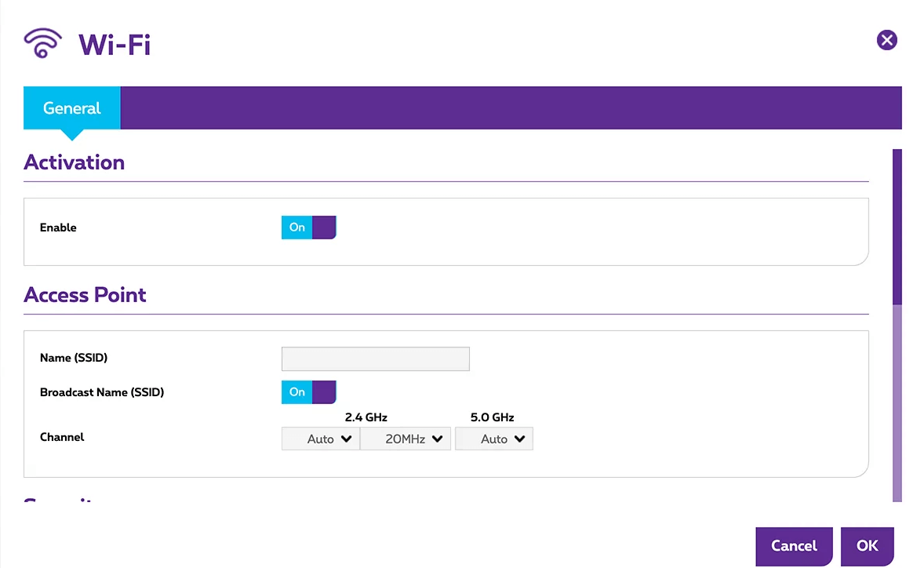Viewport: 924px width, 568px height.
Task: Turn off Broadcast Name (SSID) switch
Action: coord(308,392)
